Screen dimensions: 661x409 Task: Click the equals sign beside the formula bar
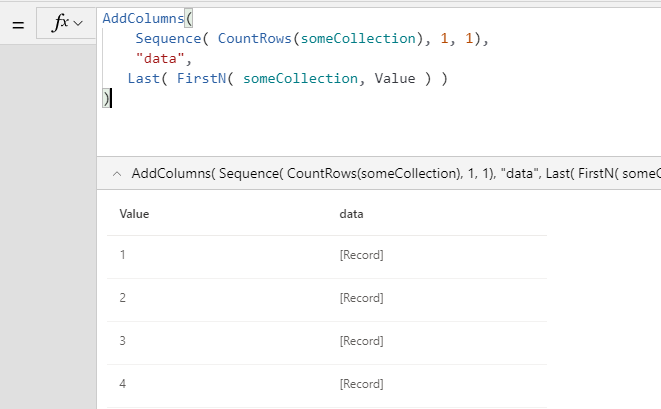coord(17,24)
